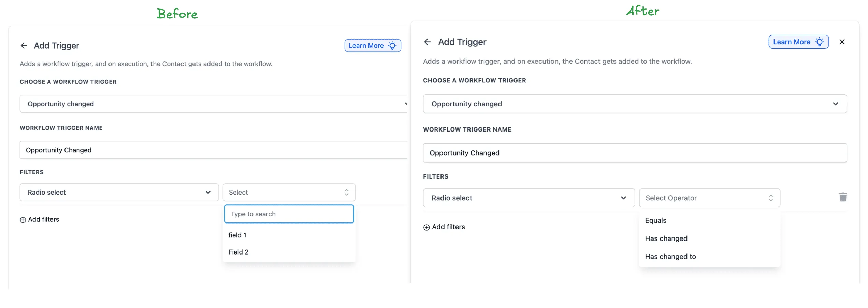Click the lightbulb icon in After's Learn More button
Image resolution: width=868 pixels, height=308 pixels.
819,42
